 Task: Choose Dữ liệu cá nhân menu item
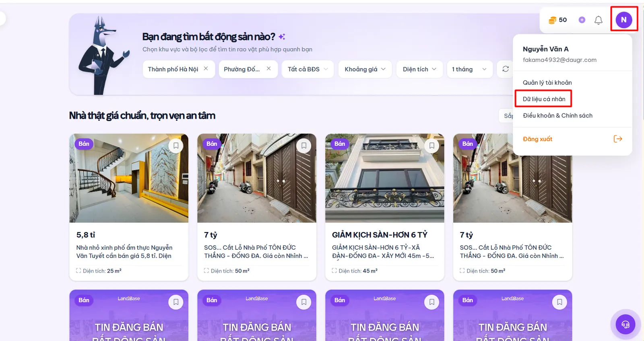pos(544,99)
